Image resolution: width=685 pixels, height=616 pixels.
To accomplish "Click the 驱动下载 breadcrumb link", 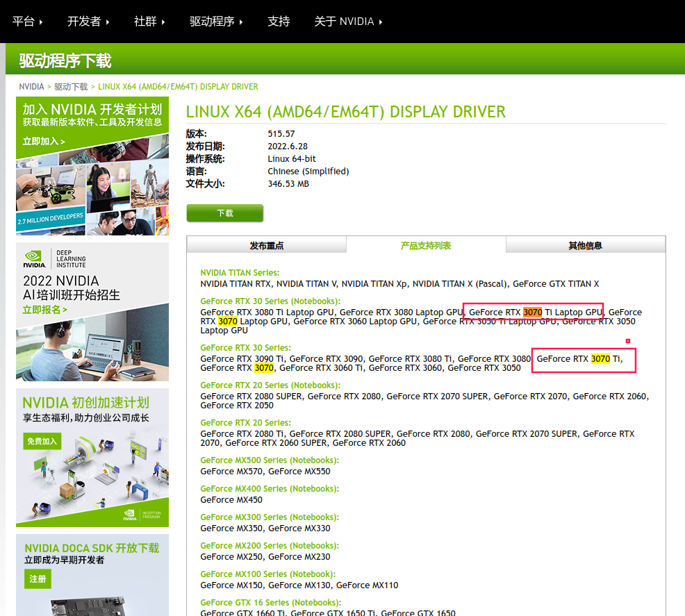I will click(x=71, y=86).
